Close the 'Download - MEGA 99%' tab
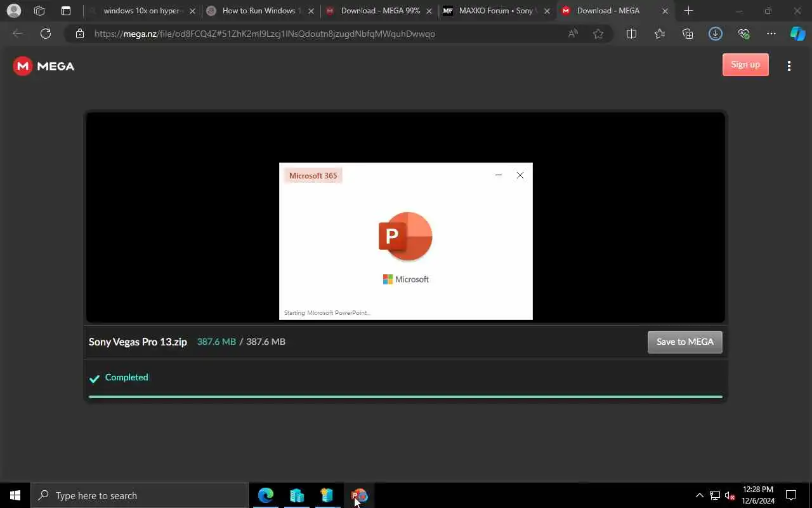Screen dimensions: 812x508 pos(429,11)
